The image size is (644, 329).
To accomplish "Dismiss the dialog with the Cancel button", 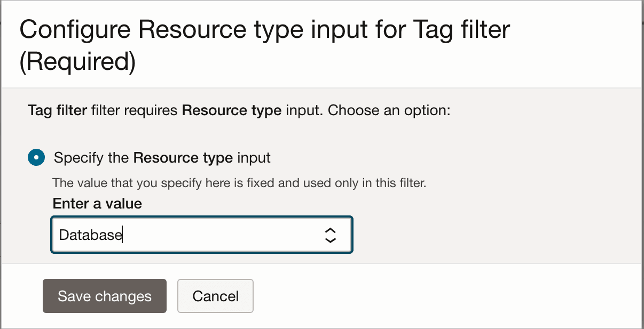I will pos(215,296).
